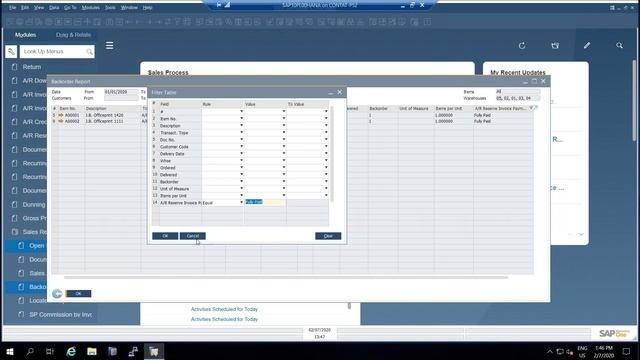
Task: Open Value dropdown for Unit of Measure row
Action: 284,189
